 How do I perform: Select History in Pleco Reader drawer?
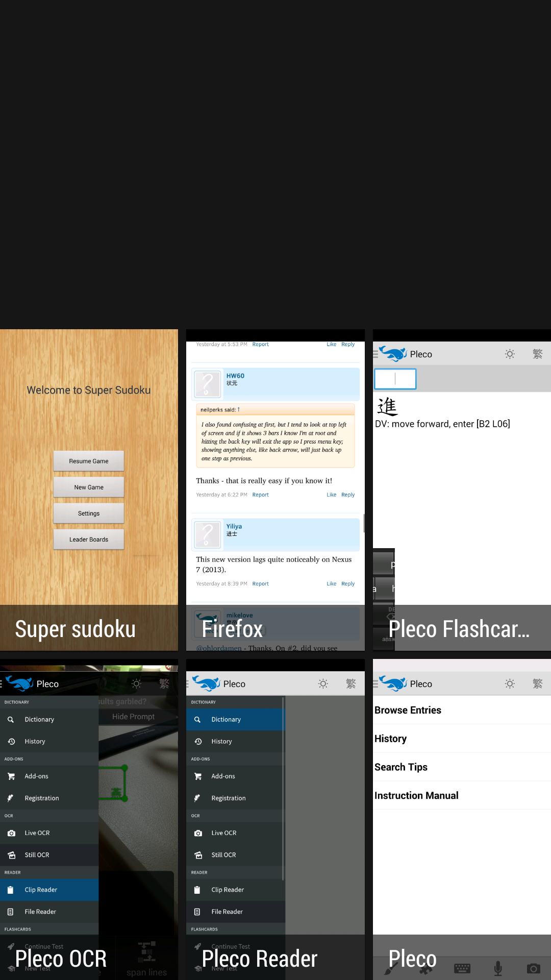click(236, 742)
